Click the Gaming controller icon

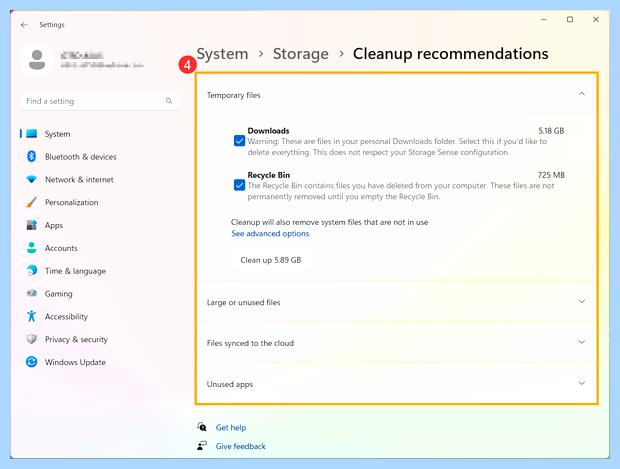click(32, 293)
